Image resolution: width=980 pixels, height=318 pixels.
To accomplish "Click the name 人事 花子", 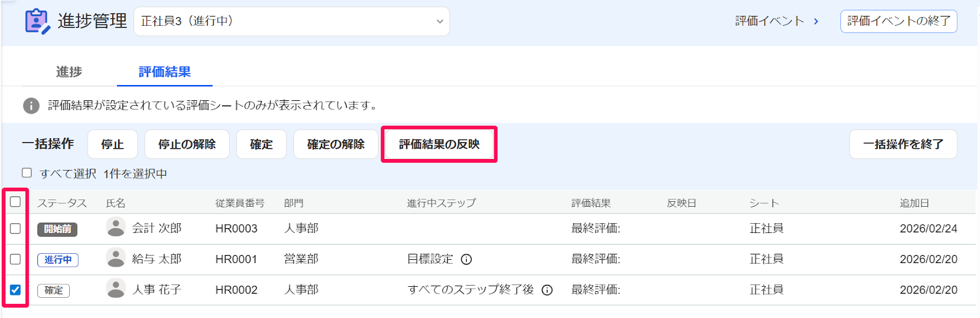I will [x=157, y=290].
